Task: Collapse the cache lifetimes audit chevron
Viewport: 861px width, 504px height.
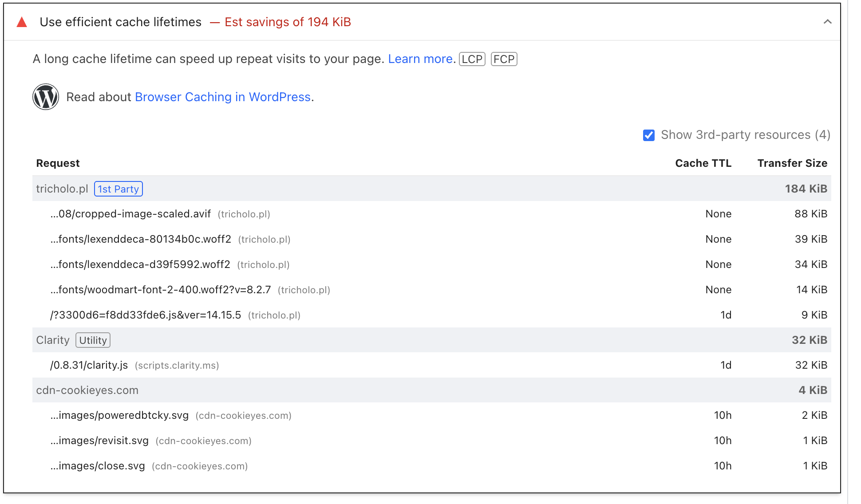Action: click(827, 22)
